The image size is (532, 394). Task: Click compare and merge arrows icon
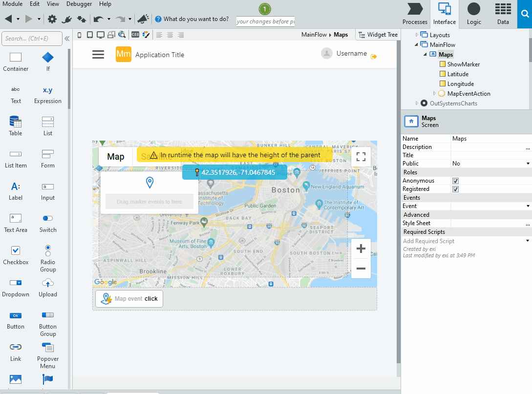point(82,19)
